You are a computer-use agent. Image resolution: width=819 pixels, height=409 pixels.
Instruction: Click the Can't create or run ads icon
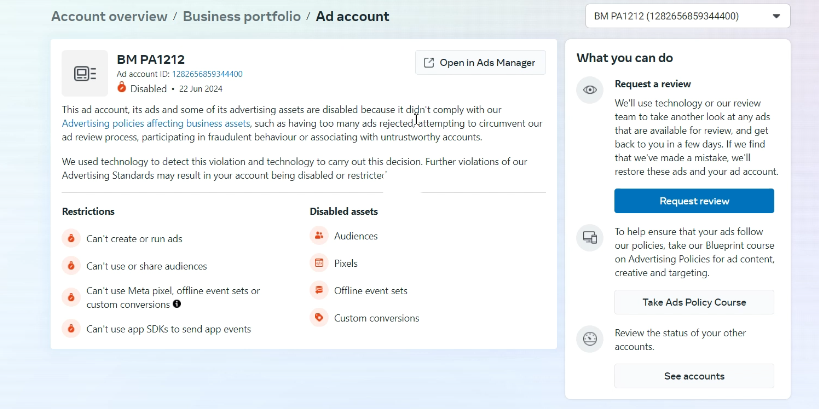(x=71, y=239)
